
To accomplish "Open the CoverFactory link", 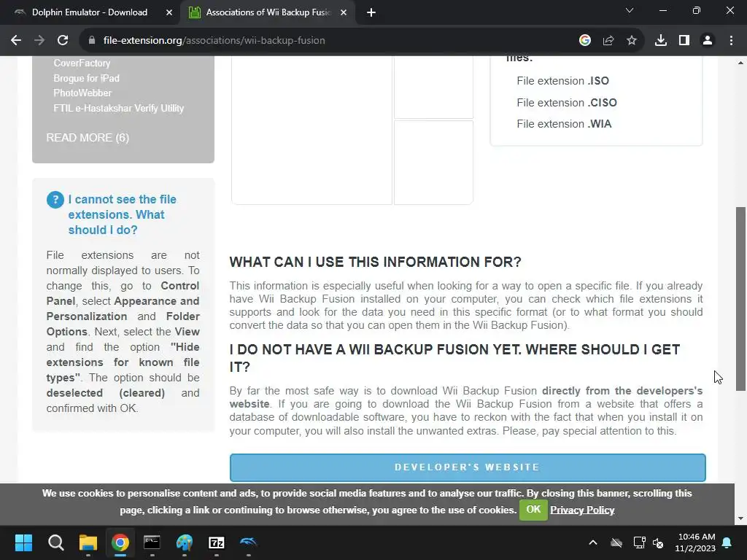I will [x=82, y=63].
